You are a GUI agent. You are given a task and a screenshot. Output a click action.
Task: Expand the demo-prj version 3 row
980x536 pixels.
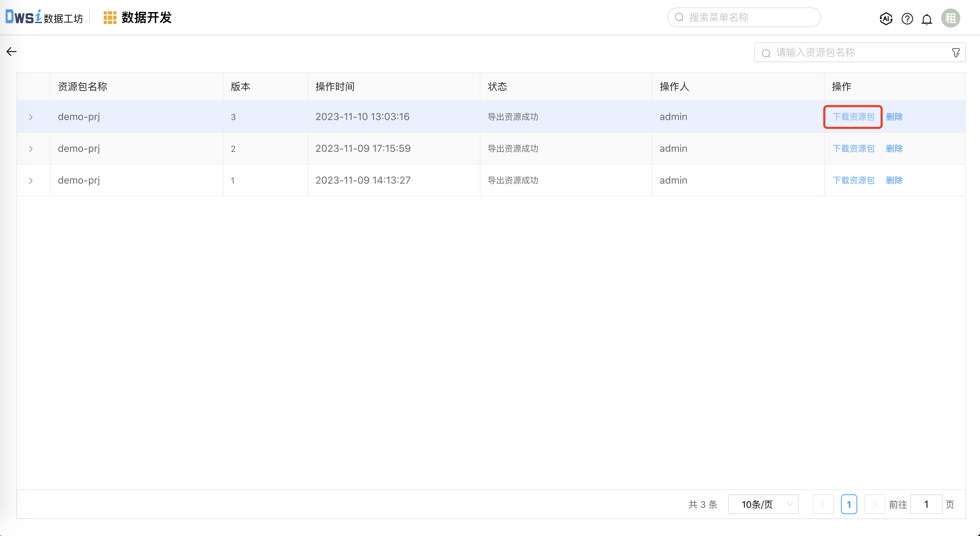click(x=31, y=117)
